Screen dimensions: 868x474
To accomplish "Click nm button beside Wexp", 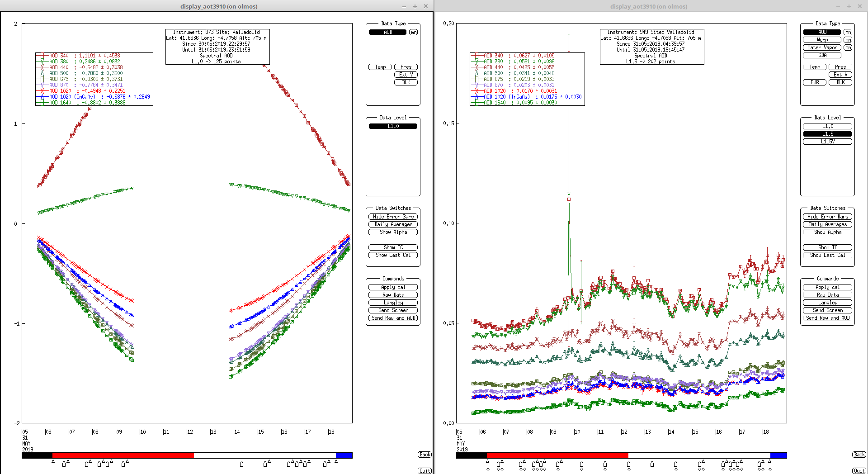I will [x=848, y=40].
